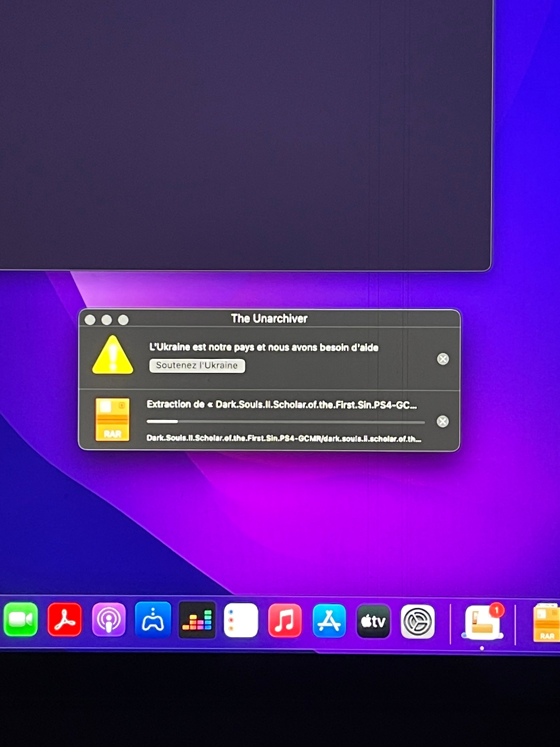
Task: Open the Podcasts app
Action: point(109,620)
